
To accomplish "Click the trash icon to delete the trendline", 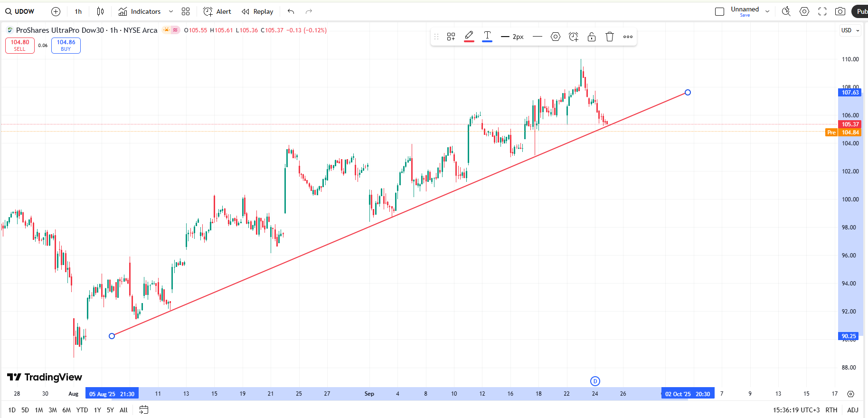I will click(x=610, y=37).
